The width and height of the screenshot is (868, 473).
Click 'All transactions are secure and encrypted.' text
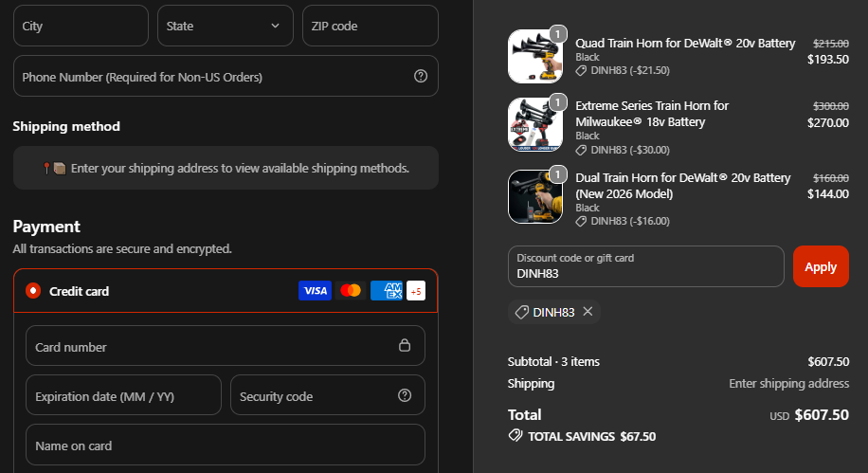[x=122, y=248]
